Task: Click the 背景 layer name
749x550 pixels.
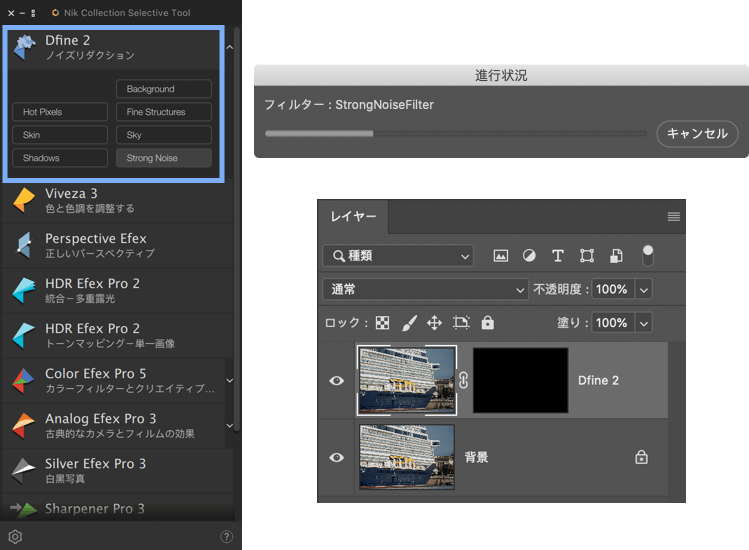Action: coord(476,457)
